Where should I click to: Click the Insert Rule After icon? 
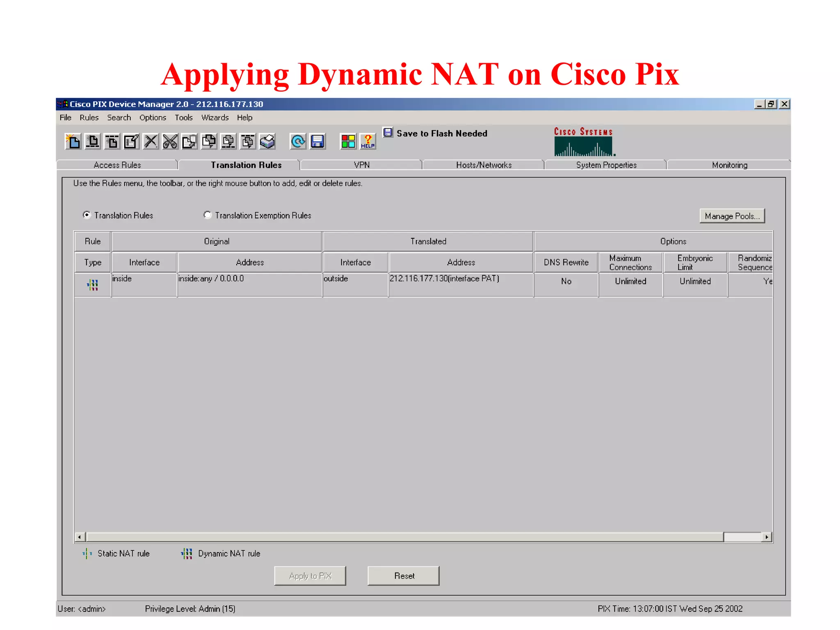[112, 142]
